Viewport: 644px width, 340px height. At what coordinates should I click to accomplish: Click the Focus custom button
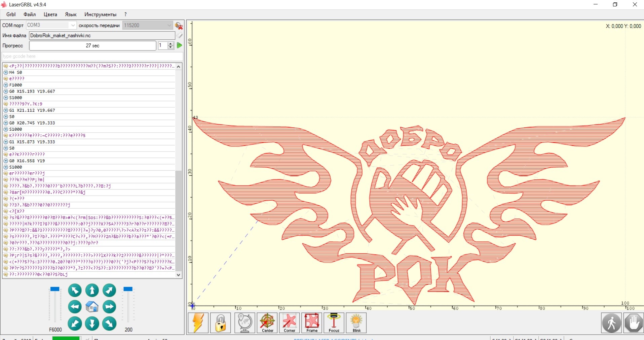point(334,323)
